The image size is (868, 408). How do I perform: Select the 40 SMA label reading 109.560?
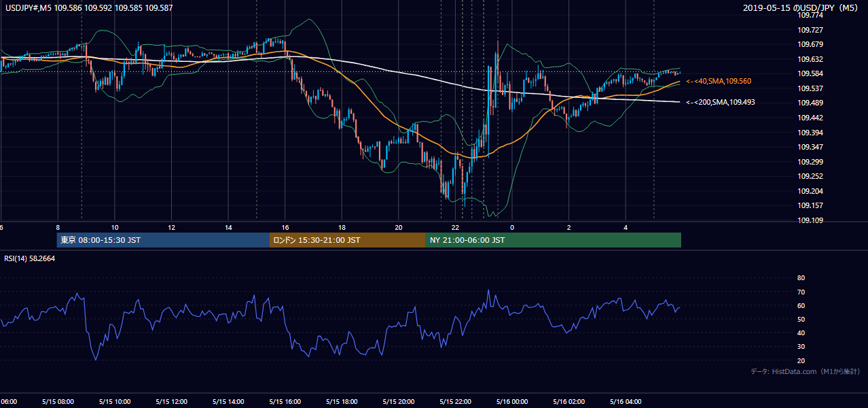[x=719, y=81]
